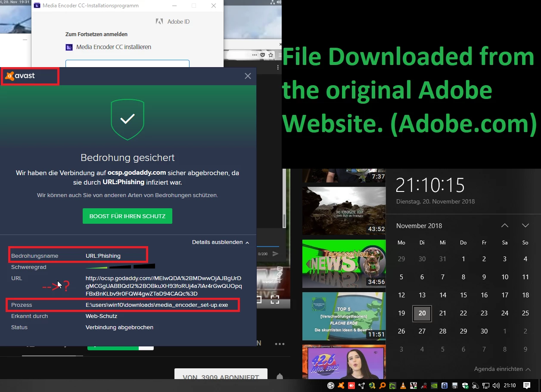The height and width of the screenshot is (392, 541).
Task: Open the chat vertical three-dot menu
Action: pos(278,67)
